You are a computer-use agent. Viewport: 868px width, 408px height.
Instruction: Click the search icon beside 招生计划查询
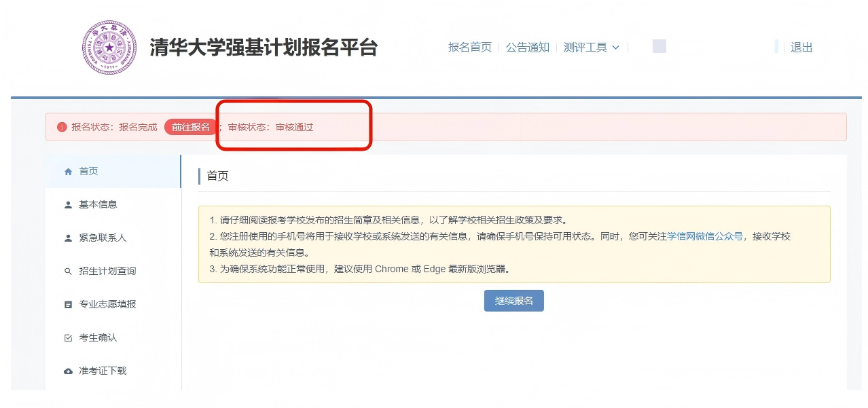click(x=68, y=272)
